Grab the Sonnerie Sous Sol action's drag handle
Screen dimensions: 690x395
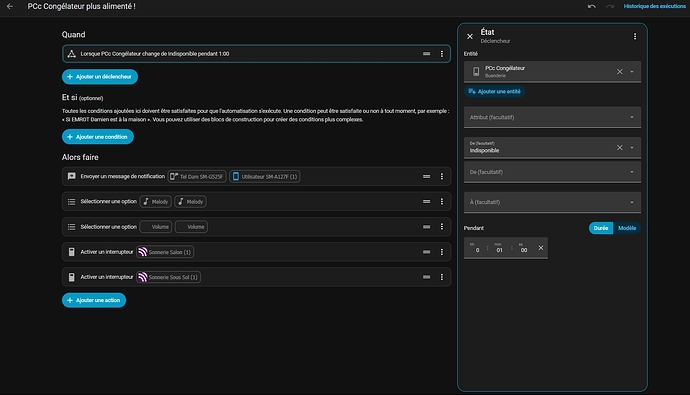pyautogui.click(x=426, y=277)
